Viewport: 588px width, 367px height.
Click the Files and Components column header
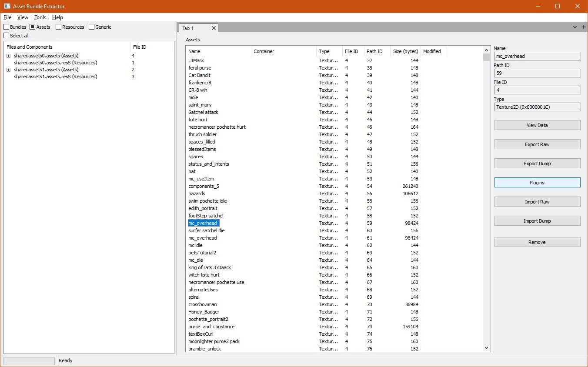67,47
